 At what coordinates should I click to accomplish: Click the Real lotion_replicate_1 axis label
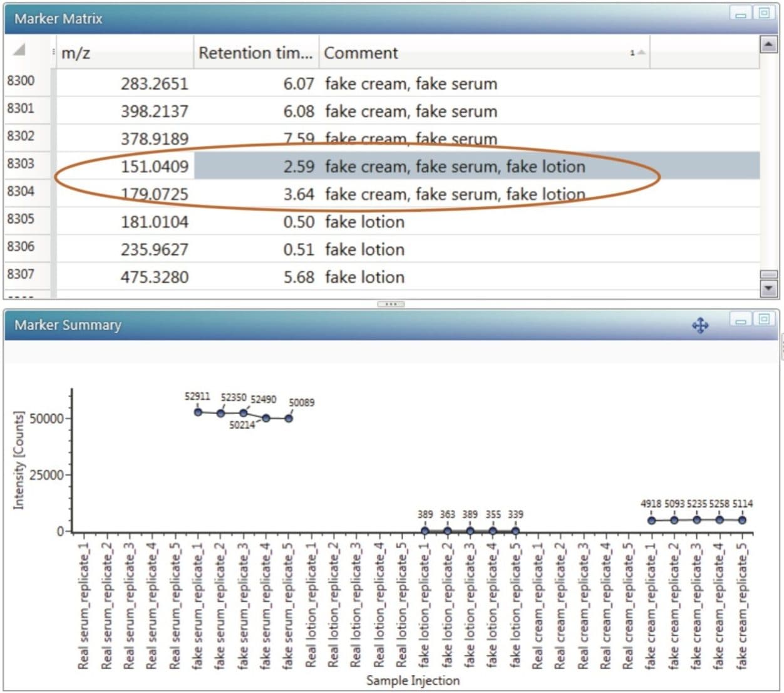[x=311, y=605]
